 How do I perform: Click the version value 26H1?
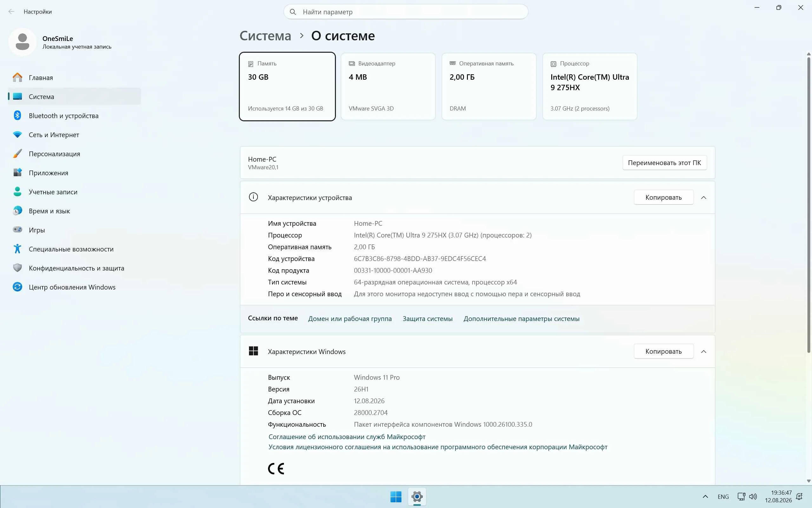pyautogui.click(x=361, y=389)
